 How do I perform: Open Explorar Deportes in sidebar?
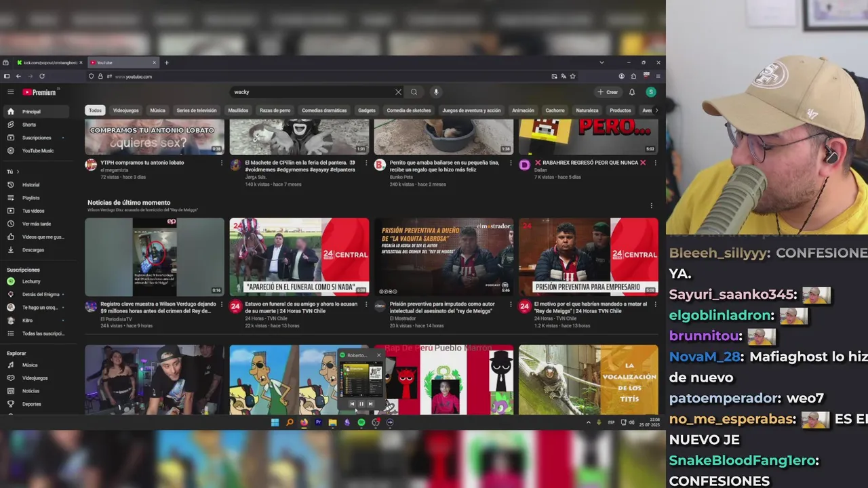35,404
